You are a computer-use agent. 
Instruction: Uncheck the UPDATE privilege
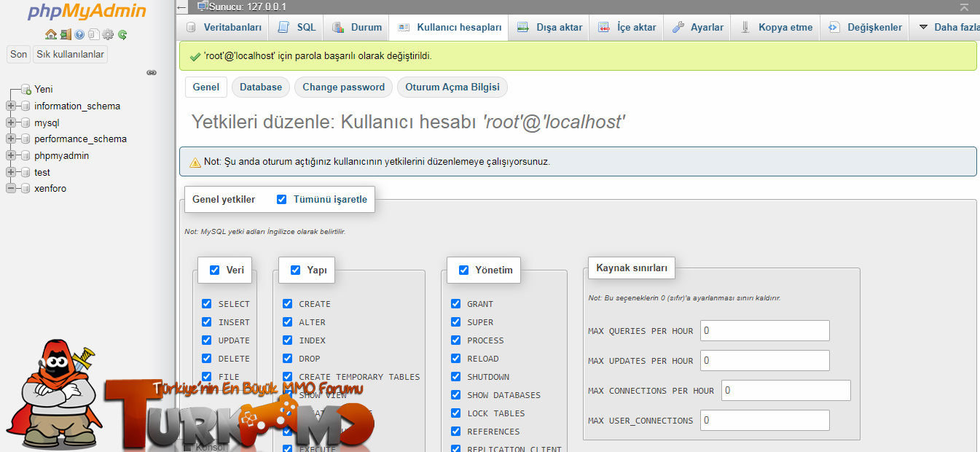click(206, 340)
